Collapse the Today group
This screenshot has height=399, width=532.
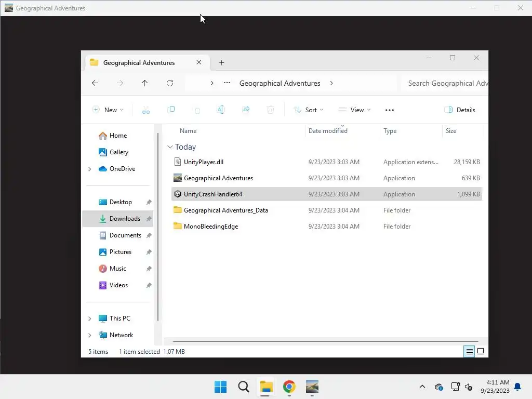[x=170, y=147]
